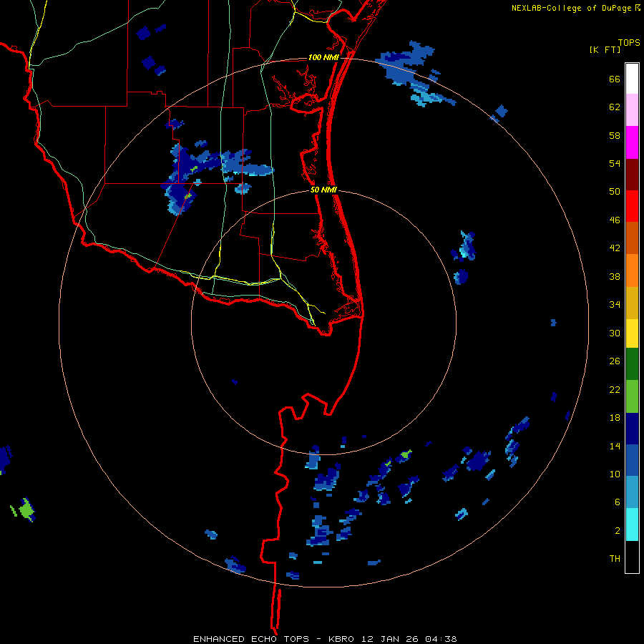Select the 42 legend value
Viewport: 644px width, 644px height.
coord(615,248)
